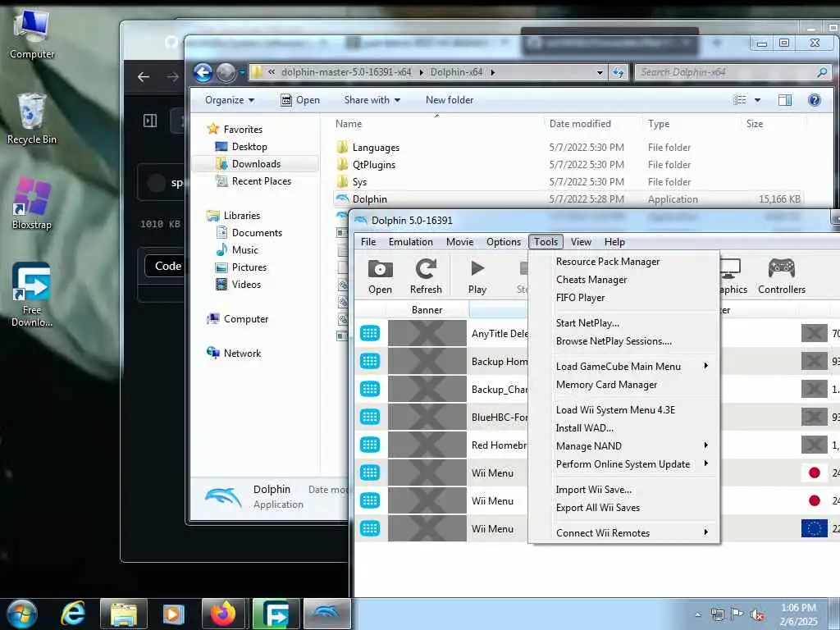
Task: Click the Search Dolphin-x64 field
Action: click(733, 72)
